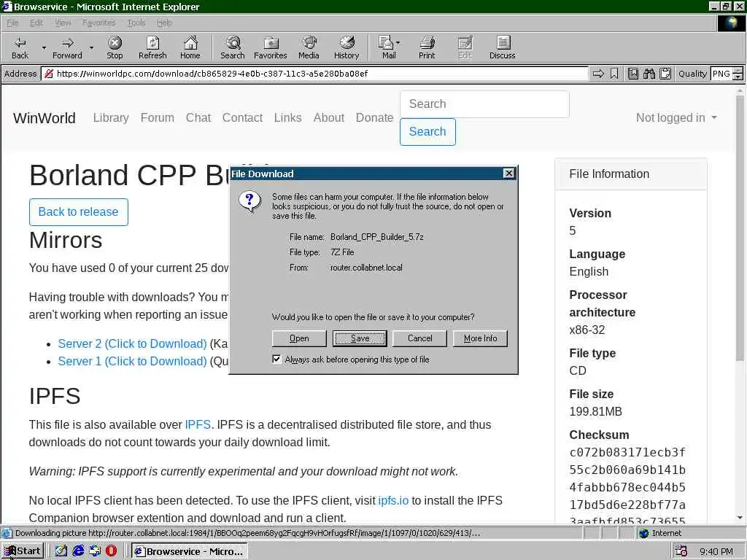The image size is (747, 560).
Task: Open the Library nav link
Action: coord(111,117)
